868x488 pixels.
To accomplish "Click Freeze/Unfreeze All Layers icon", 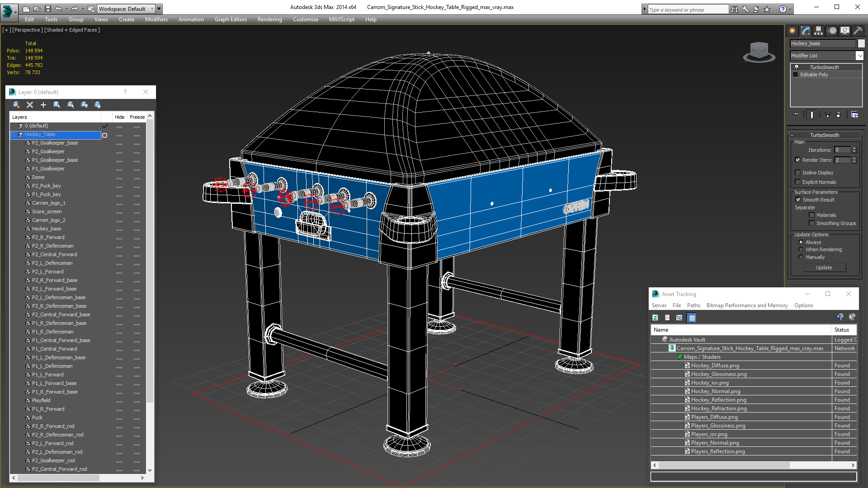I will pos(98,105).
